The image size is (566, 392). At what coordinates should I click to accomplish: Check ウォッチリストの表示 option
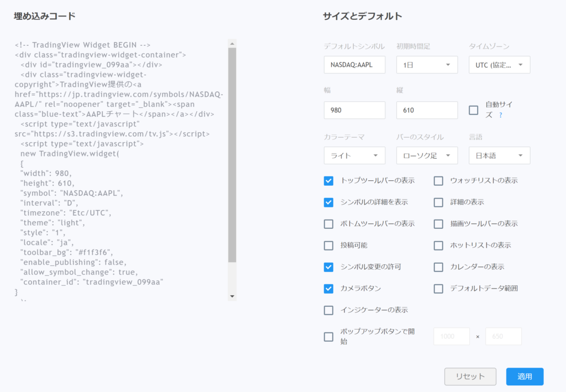438,180
